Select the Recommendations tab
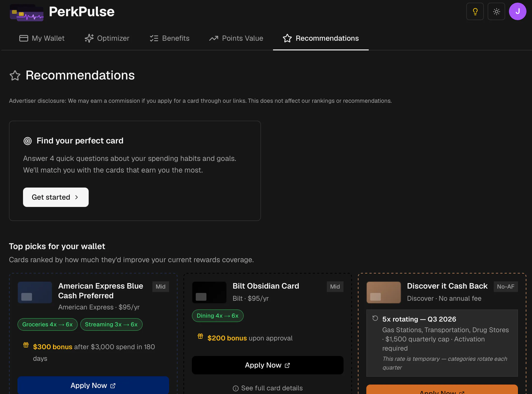Viewport: 532px width, 394px height. point(321,38)
